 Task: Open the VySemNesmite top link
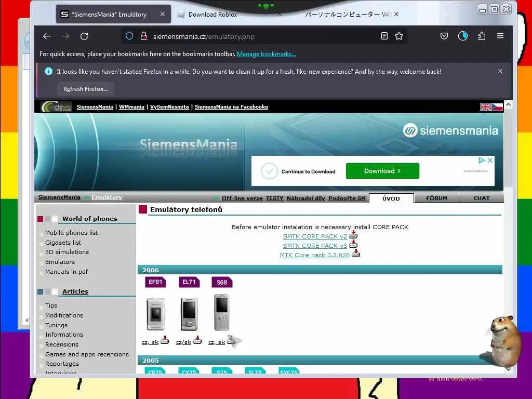[x=170, y=107]
